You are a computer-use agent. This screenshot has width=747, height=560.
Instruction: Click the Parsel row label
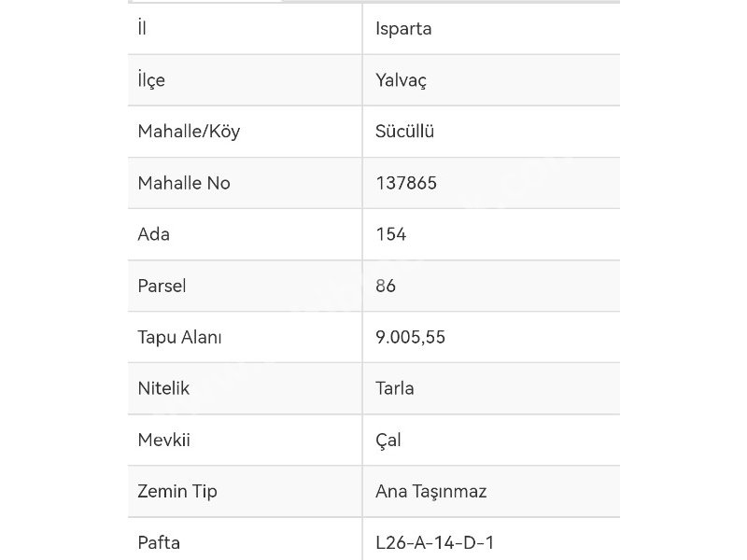162,286
